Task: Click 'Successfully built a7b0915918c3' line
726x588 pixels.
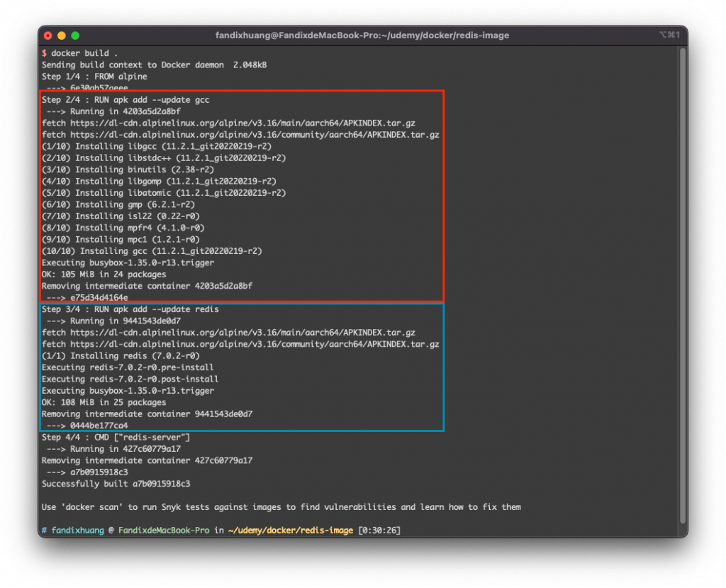Action: (116, 484)
